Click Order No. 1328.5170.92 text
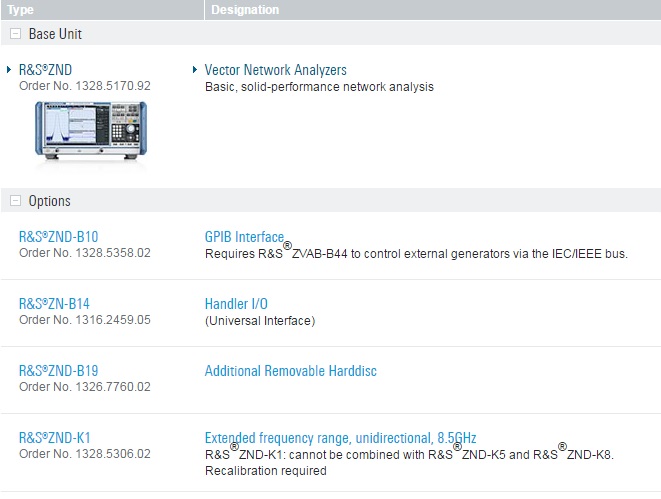Screen dimensions: 661x499 coord(85,86)
